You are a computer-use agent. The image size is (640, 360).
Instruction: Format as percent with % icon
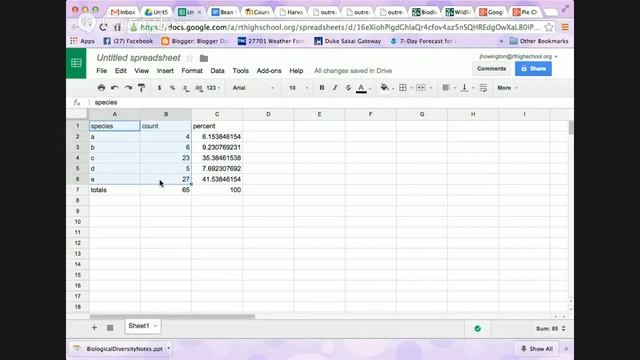(173, 88)
